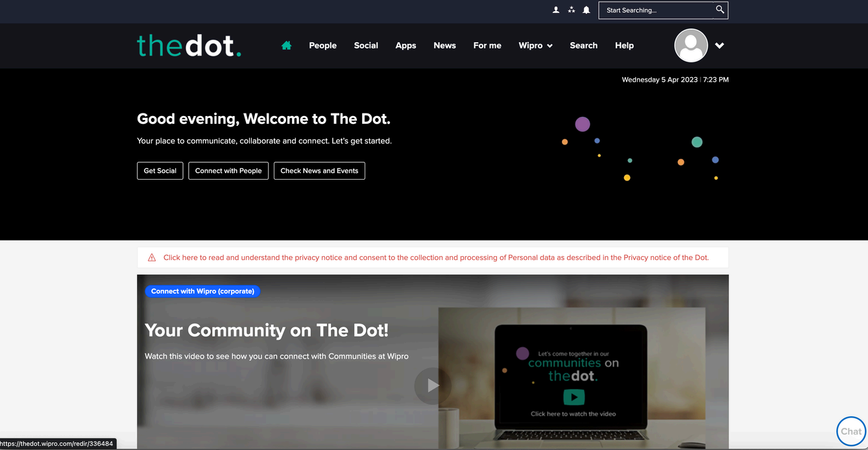Open the Help menu item
The image size is (868, 450).
point(624,45)
